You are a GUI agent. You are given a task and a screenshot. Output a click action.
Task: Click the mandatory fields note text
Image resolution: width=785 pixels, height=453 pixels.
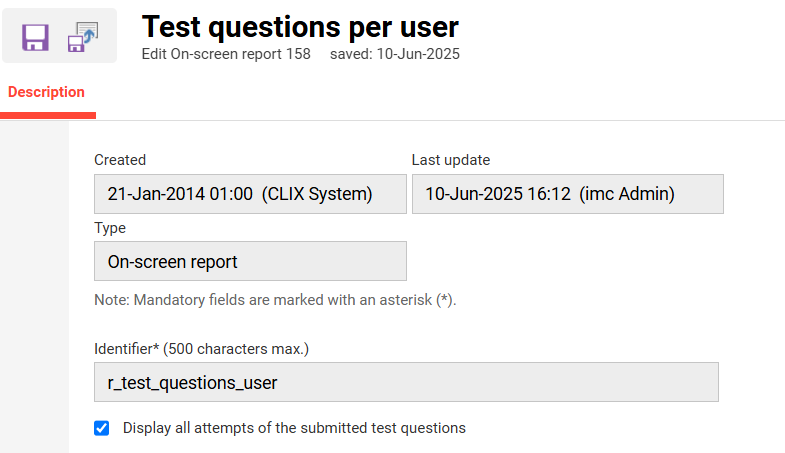275,300
